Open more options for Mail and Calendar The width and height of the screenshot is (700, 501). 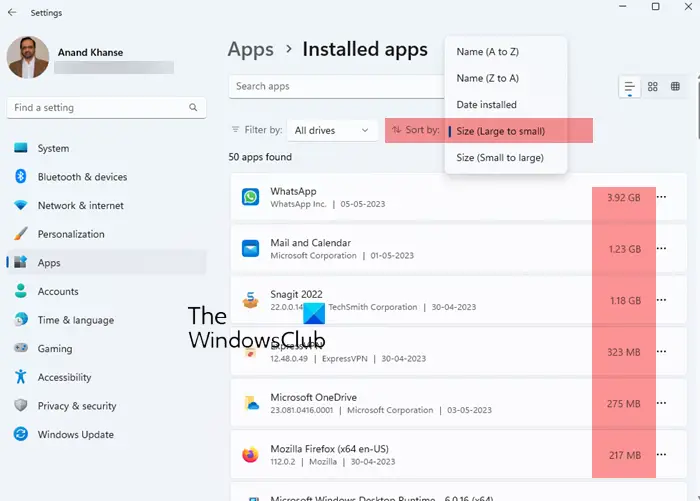point(662,248)
